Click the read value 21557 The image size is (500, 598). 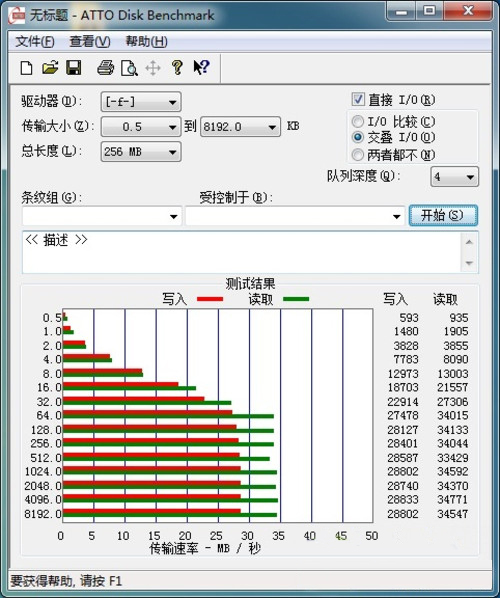click(452, 387)
